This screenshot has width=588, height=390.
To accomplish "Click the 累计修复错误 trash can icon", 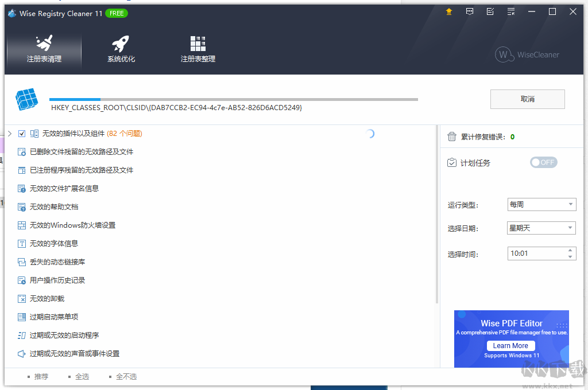I will (452, 136).
